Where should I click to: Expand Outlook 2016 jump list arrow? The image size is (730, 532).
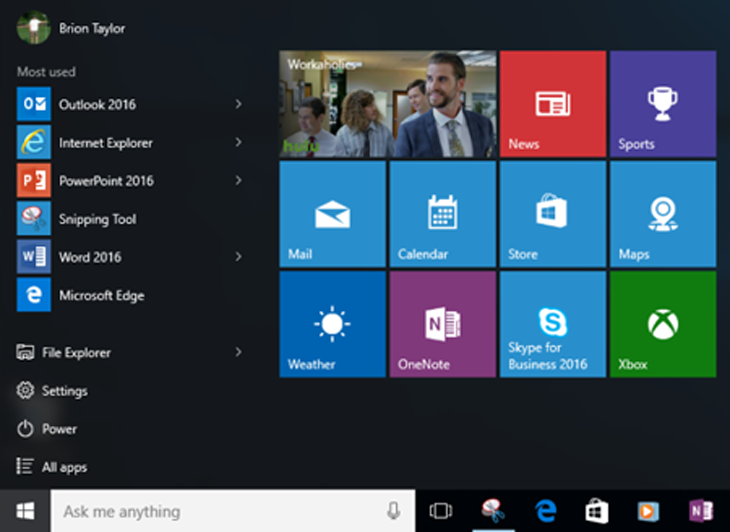(x=238, y=104)
